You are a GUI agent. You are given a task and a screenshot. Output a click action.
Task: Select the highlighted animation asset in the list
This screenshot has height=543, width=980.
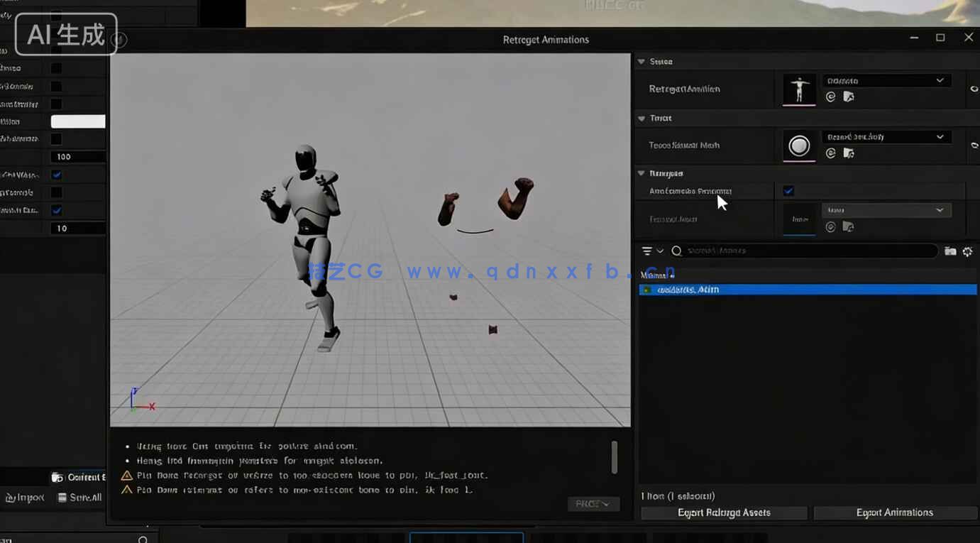pos(807,290)
